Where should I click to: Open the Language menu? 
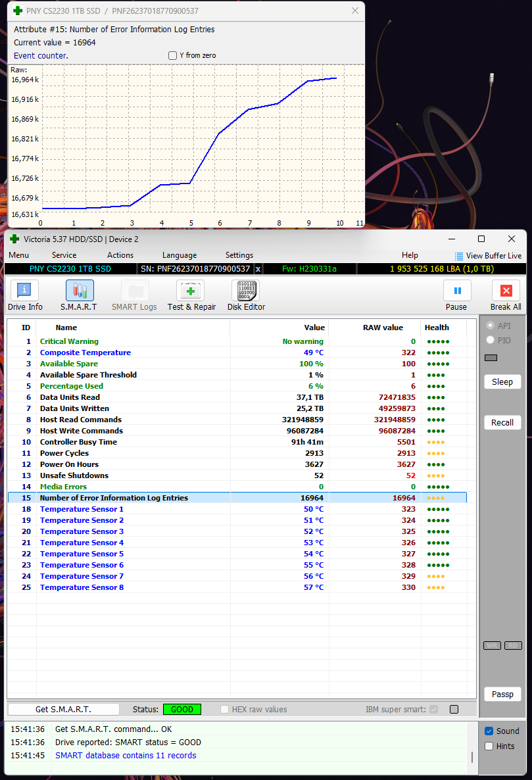click(x=180, y=255)
